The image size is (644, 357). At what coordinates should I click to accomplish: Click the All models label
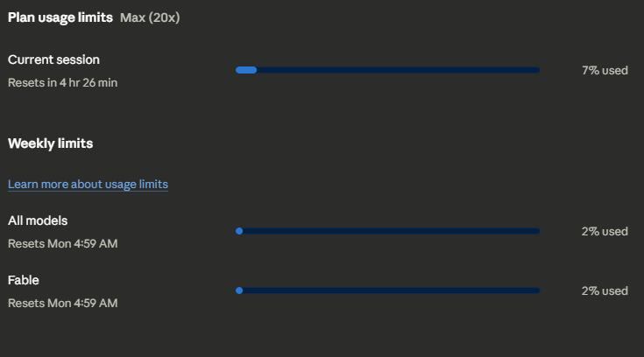coord(38,220)
